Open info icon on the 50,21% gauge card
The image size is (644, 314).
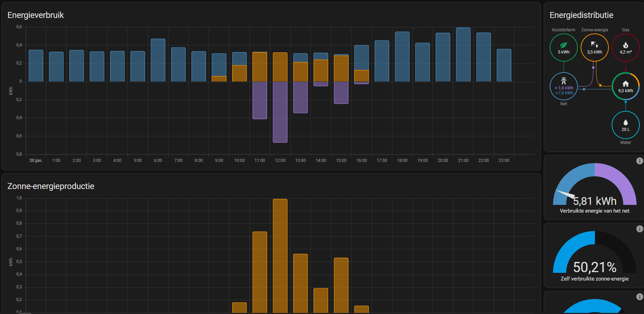[639, 229]
